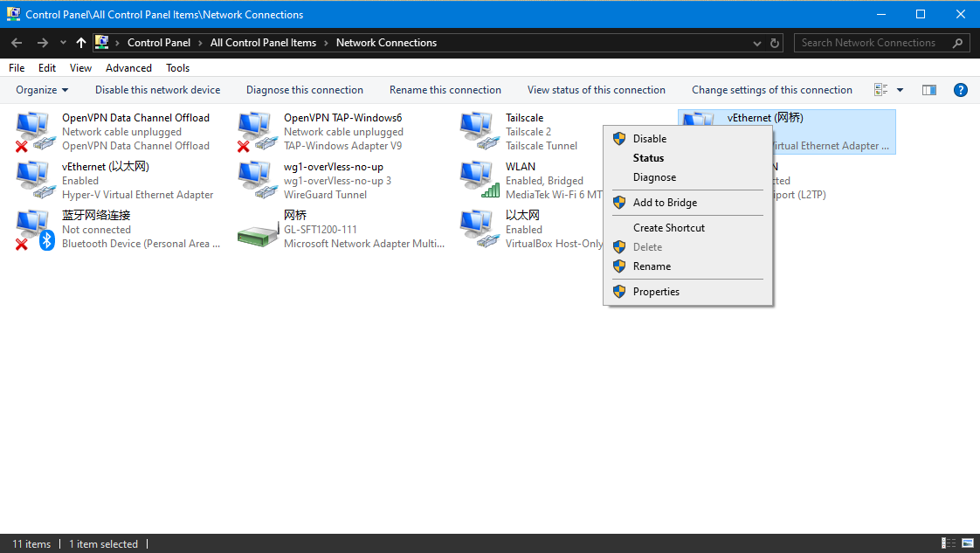
Task: Click Disable this network device
Action: [x=157, y=90]
